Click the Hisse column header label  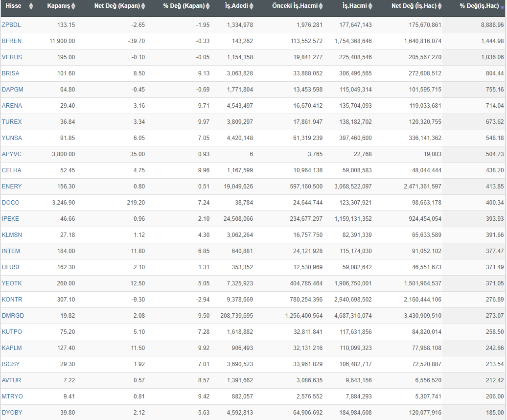13,6
